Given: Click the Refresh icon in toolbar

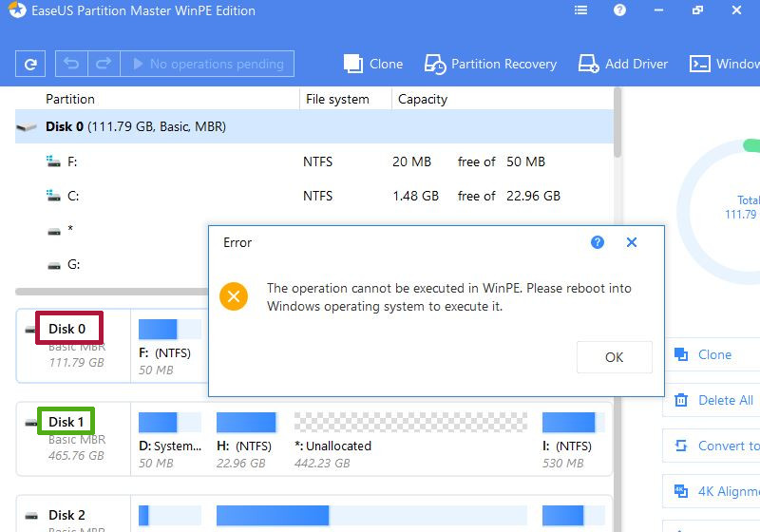Looking at the screenshot, I should [30, 65].
